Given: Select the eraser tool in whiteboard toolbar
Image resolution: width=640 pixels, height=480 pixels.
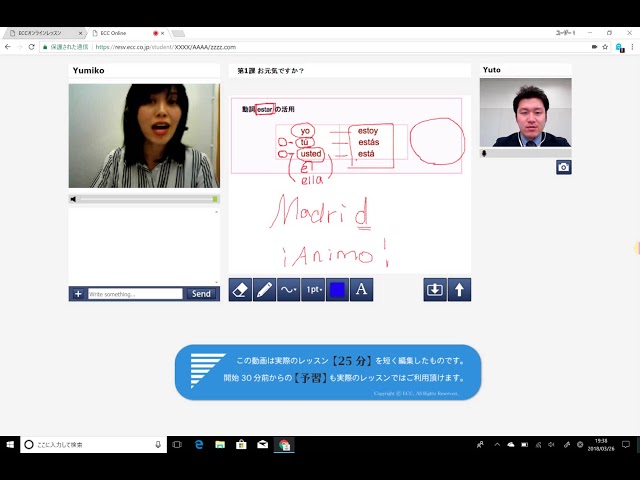Looking at the screenshot, I should (240, 290).
